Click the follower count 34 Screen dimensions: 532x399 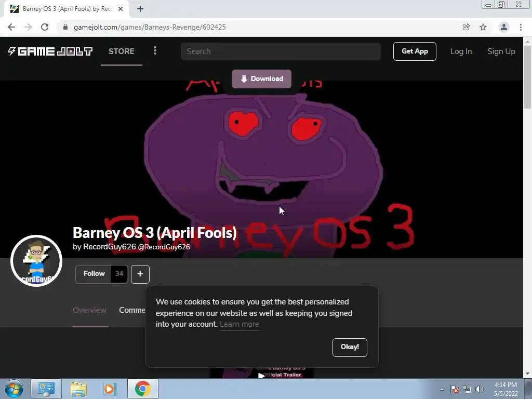pyautogui.click(x=119, y=273)
